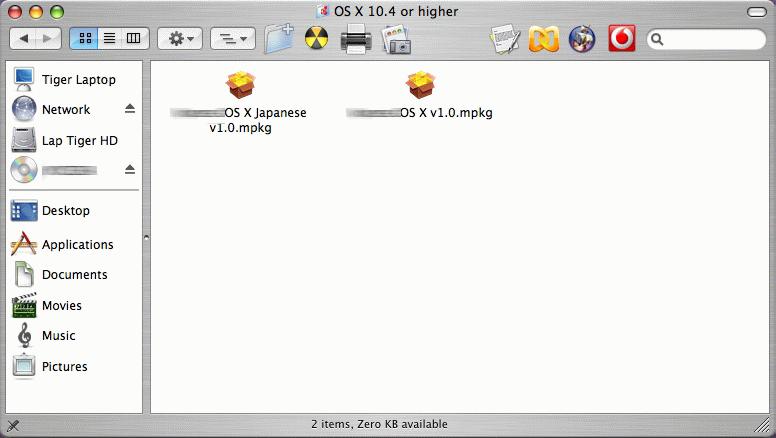Click the read-only crossed pencil status icon
Image resolution: width=776 pixels, height=438 pixels.
coord(13,425)
